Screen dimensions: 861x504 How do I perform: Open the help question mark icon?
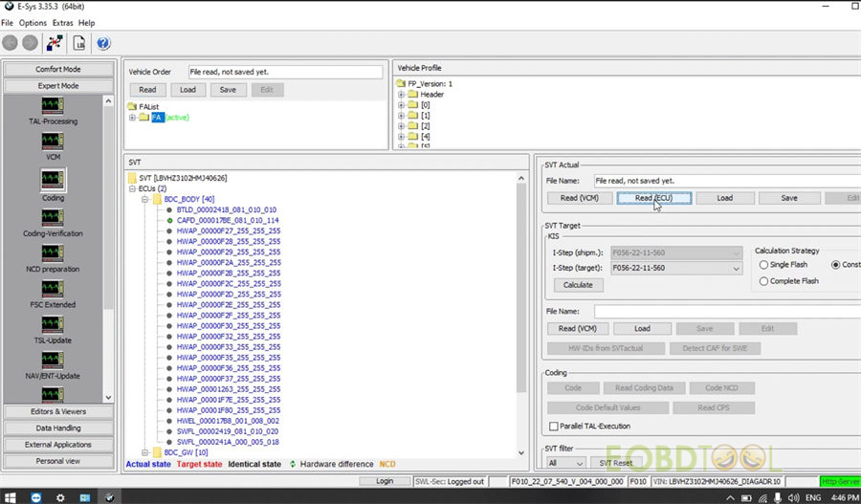103,43
